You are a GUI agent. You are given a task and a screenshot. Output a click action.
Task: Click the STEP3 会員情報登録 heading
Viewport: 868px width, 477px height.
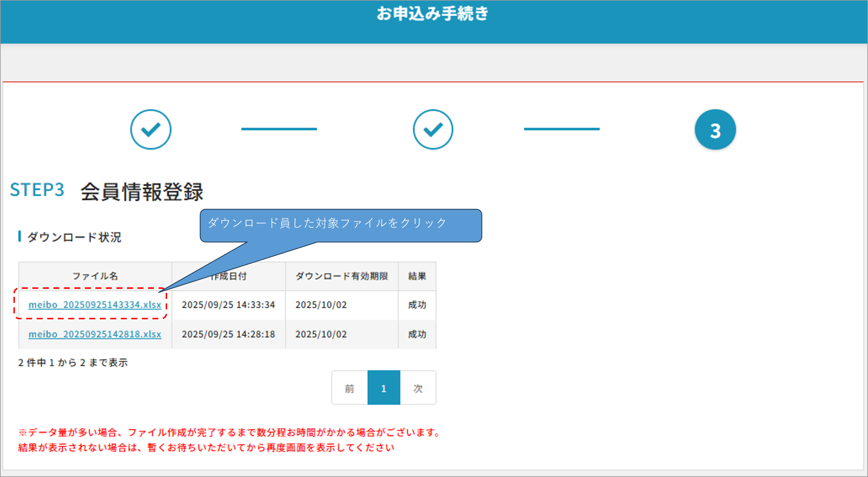tap(107, 191)
